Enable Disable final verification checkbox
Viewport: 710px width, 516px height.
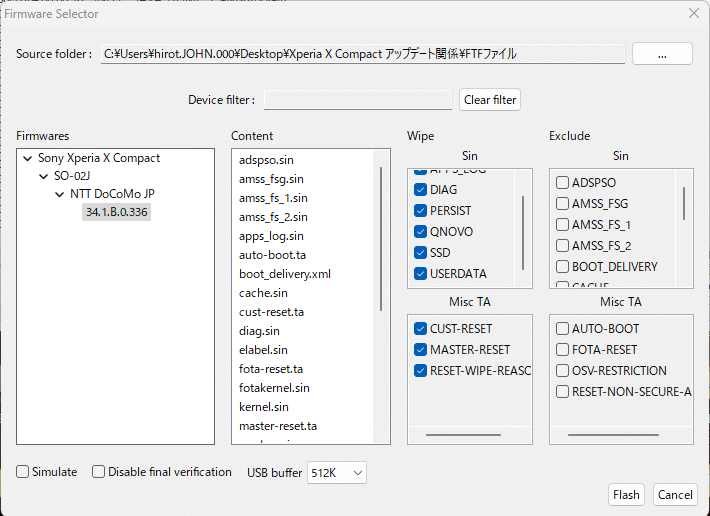point(98,472)
